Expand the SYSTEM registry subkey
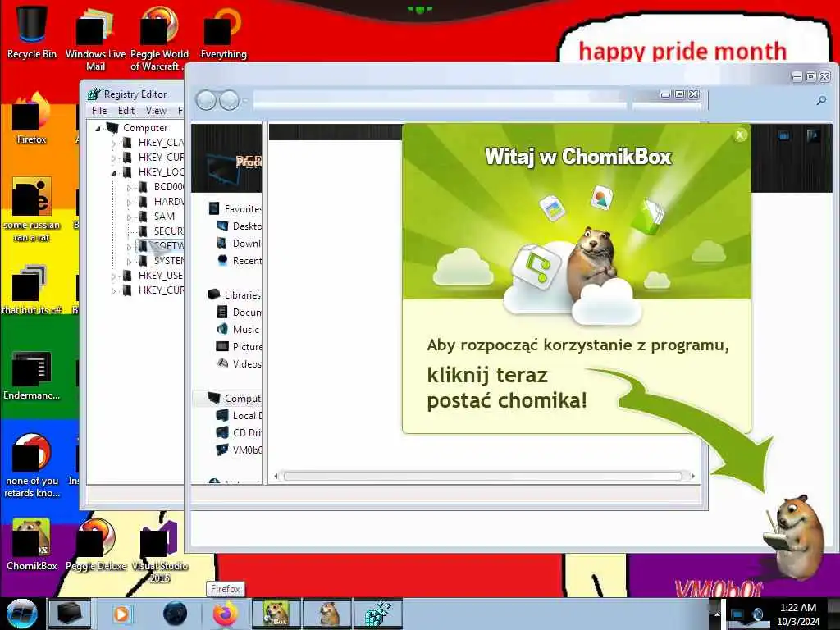The image size is (840, 630). pyautogui.click(x=129, y=262)
